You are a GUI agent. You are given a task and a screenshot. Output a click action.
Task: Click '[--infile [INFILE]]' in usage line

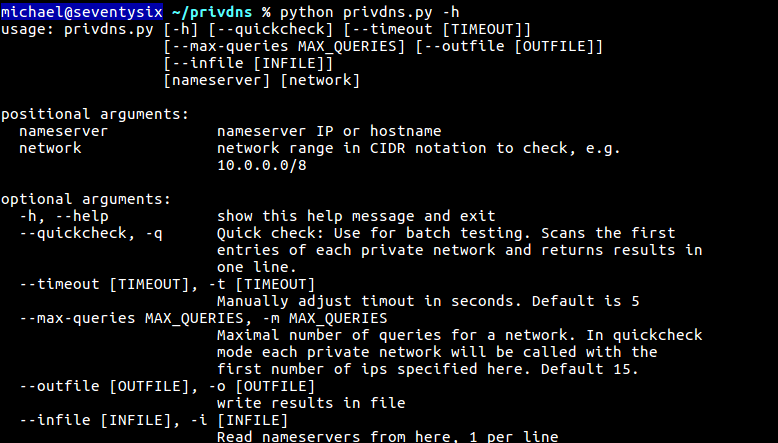pyautogui.click(x=248, y=63)
